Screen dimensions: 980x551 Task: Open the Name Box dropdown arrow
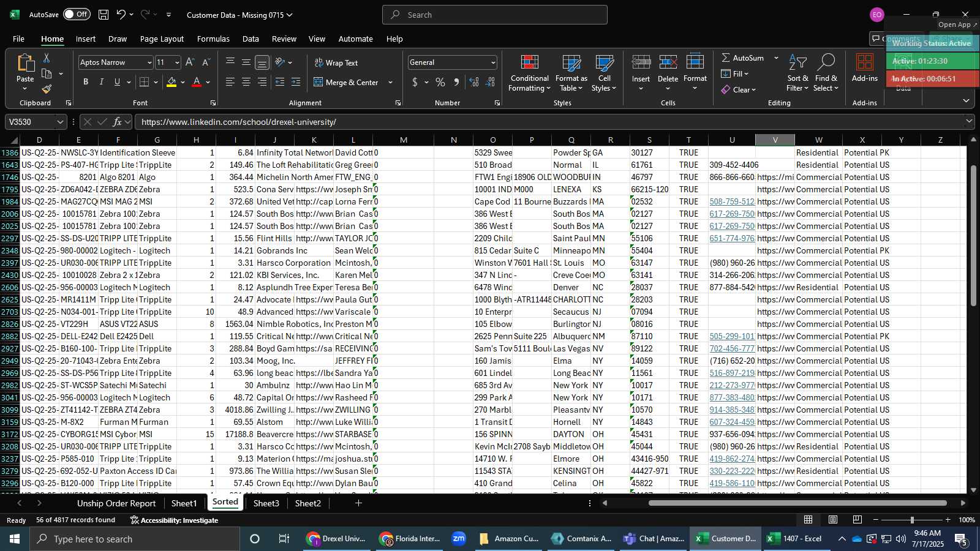[60, 122]
